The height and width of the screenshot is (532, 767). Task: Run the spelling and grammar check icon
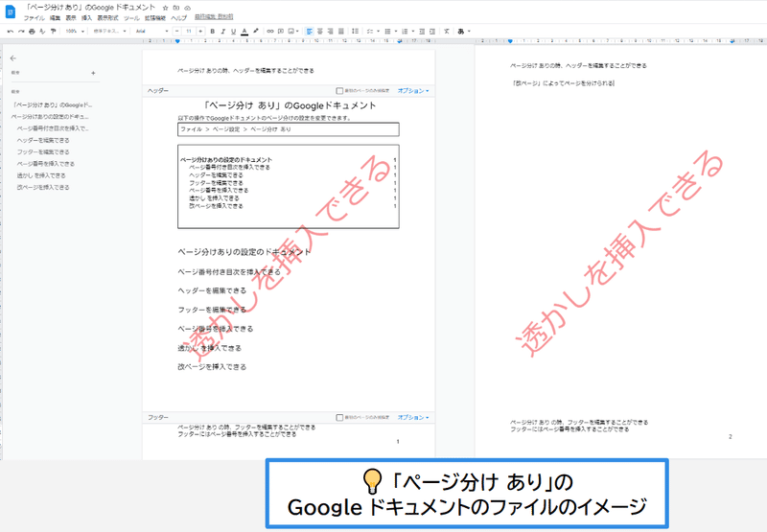pos(42,32)
